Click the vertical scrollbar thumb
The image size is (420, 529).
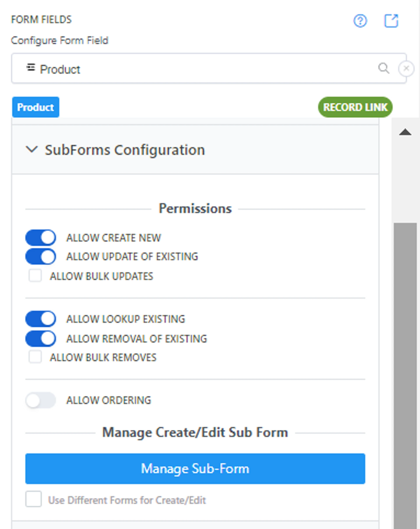(x=405, y=368)
